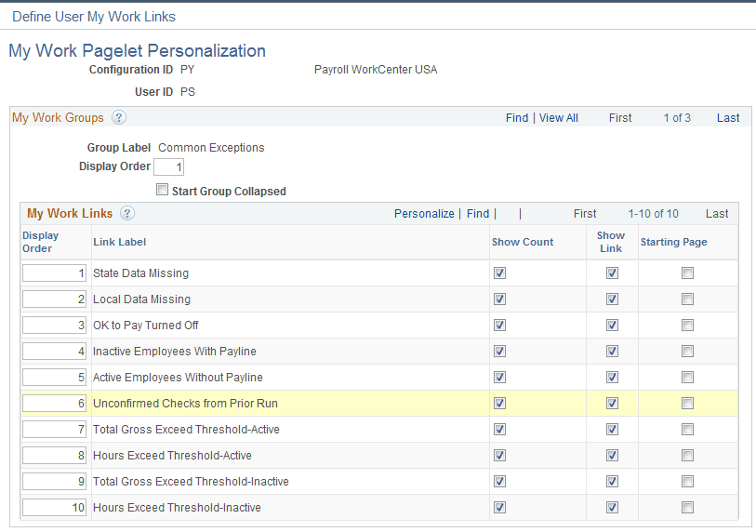Click Find link in My Work Groups header
756x532 pixels.
517,118
